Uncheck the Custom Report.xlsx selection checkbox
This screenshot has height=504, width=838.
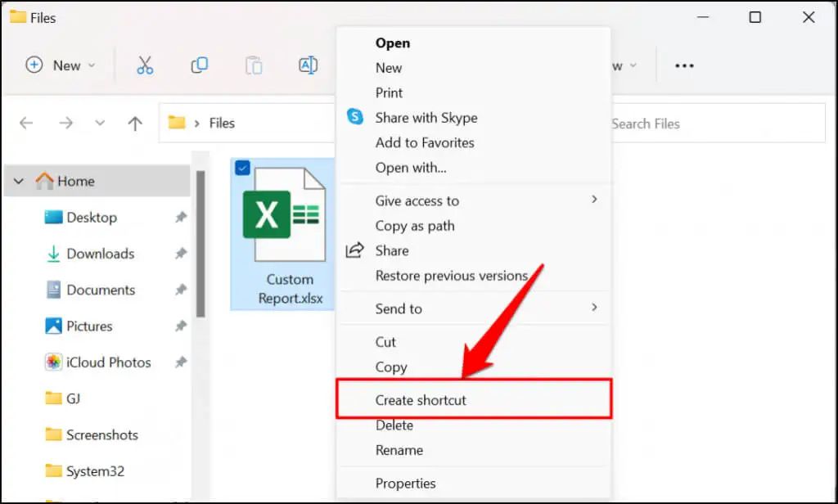coord(242,168)
